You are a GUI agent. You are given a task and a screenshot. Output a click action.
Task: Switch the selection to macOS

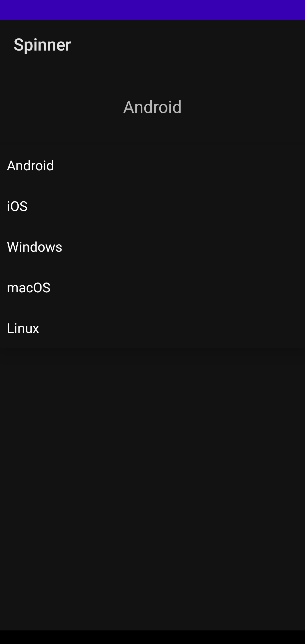152,288
